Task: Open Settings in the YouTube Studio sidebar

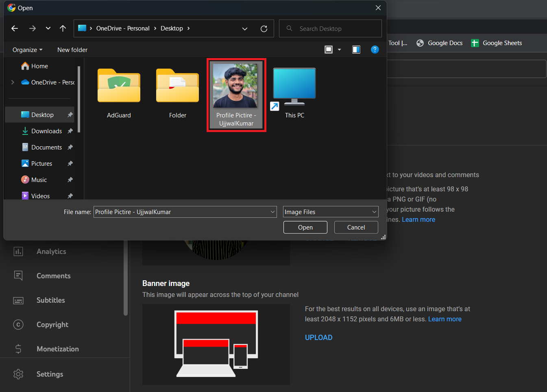Action: (x=50, y=374)
